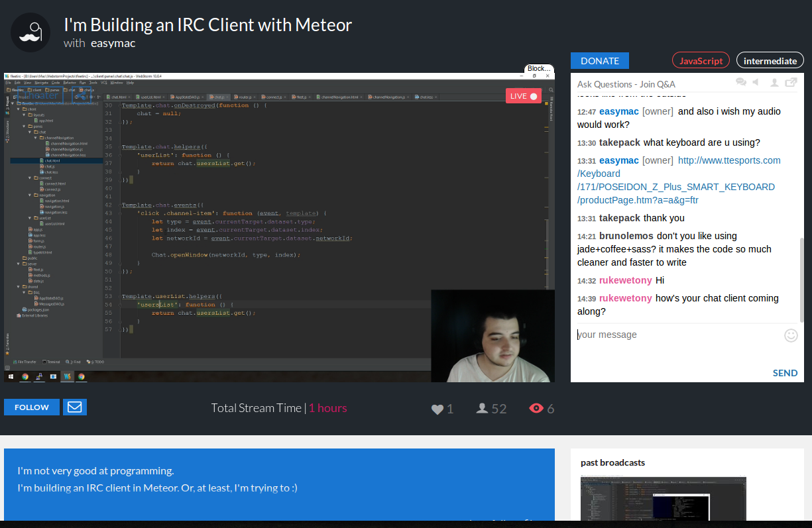This screenshot has width=812, height=528.
Task: Click the heart likes icon
Action: (x=437, y=409)
